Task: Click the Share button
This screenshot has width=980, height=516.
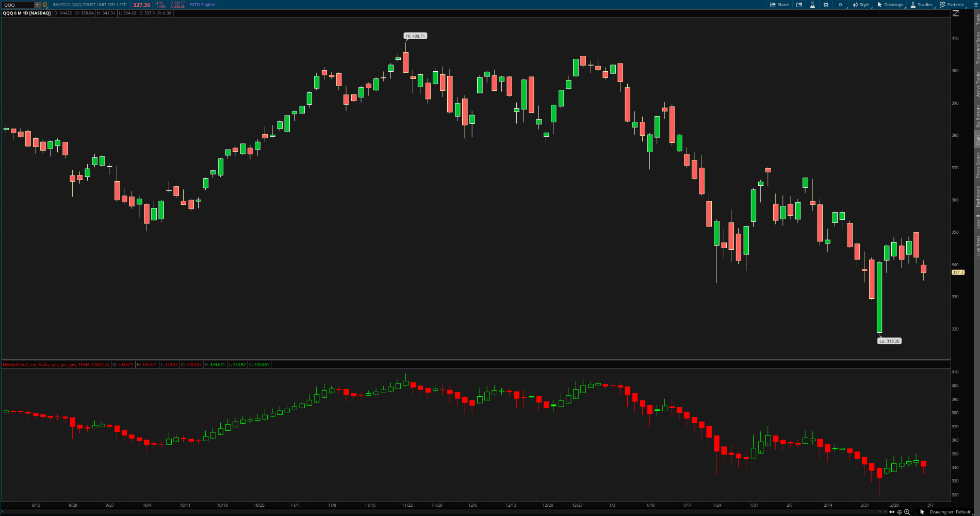Action: coord(779,5)
